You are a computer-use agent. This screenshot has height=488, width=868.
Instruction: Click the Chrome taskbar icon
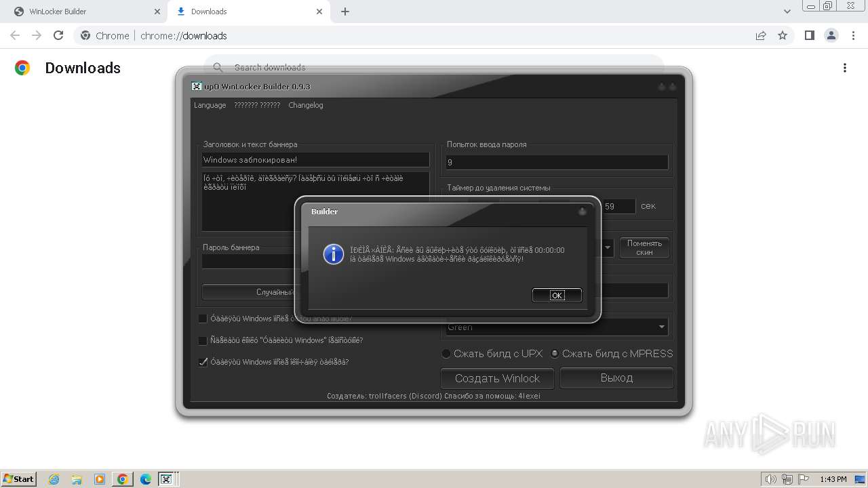click(123, 479)
